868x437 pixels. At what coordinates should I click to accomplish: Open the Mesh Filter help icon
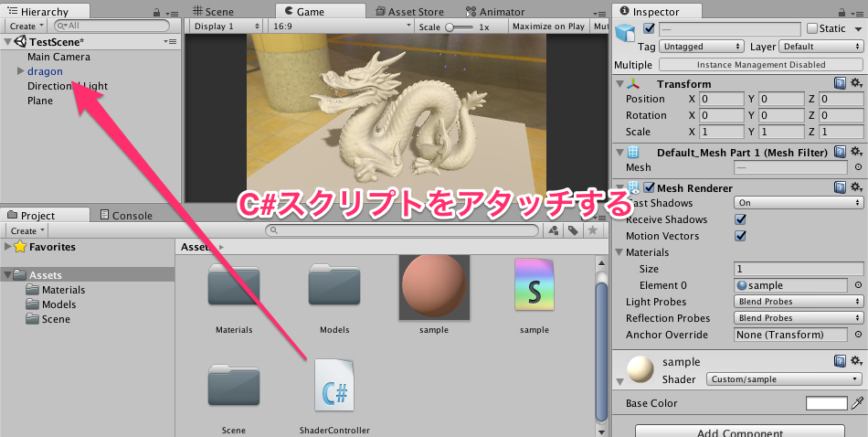click(x=840, y=152)
